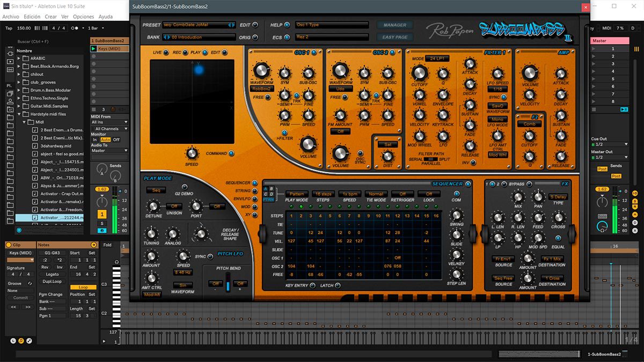This screenshot has width=644, height=362.
Task: Click the Manager button
Action: tap(395, 25)
